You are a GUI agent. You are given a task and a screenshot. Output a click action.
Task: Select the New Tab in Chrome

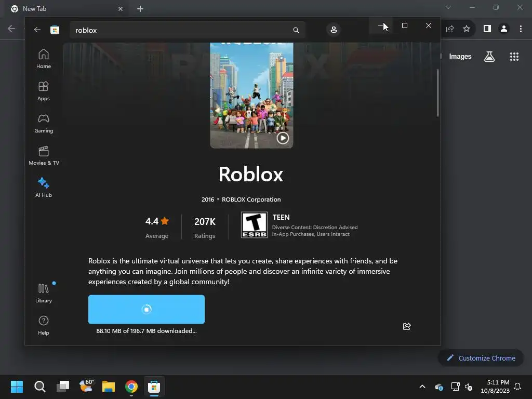pyautogui.click(x=67, y=9)
